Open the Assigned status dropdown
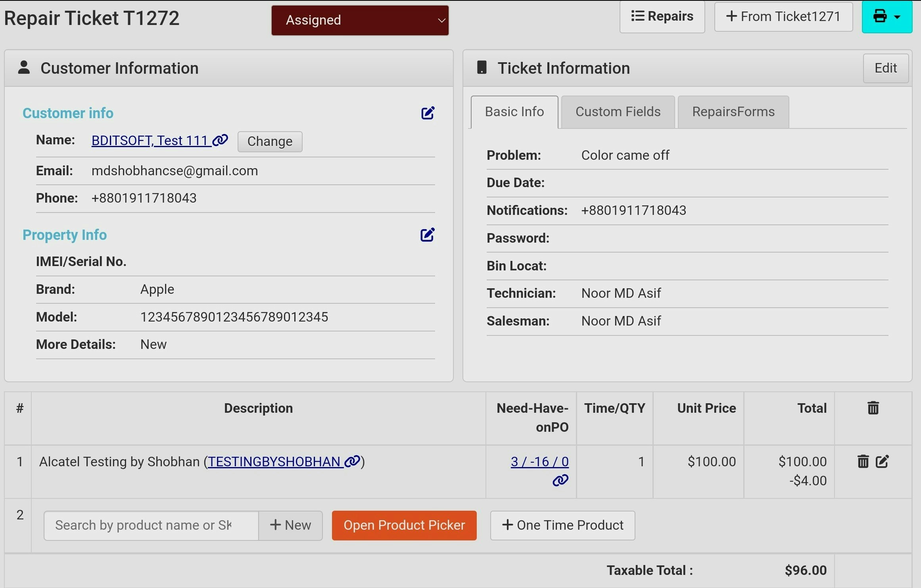 tap(359, 20)
